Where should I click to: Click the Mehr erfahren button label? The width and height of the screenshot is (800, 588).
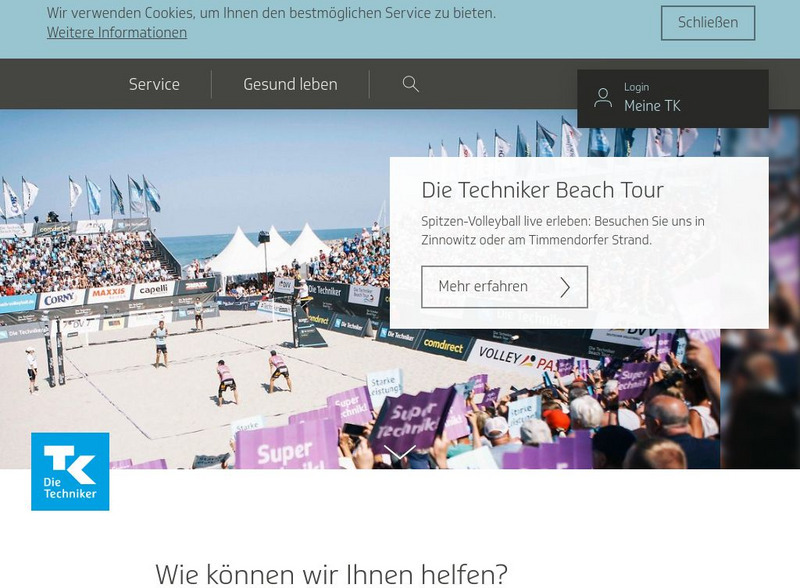(483, 286)
